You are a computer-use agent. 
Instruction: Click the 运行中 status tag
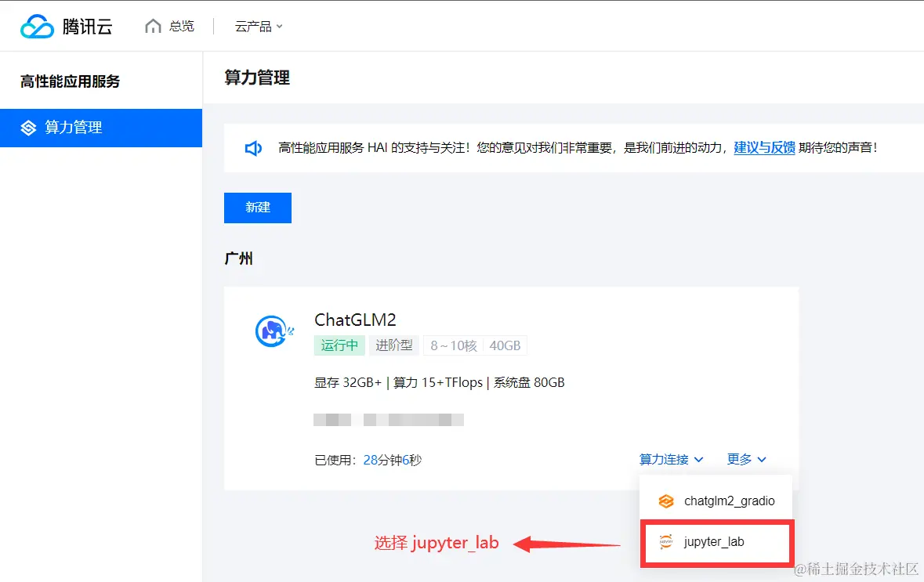pos(339,345)
